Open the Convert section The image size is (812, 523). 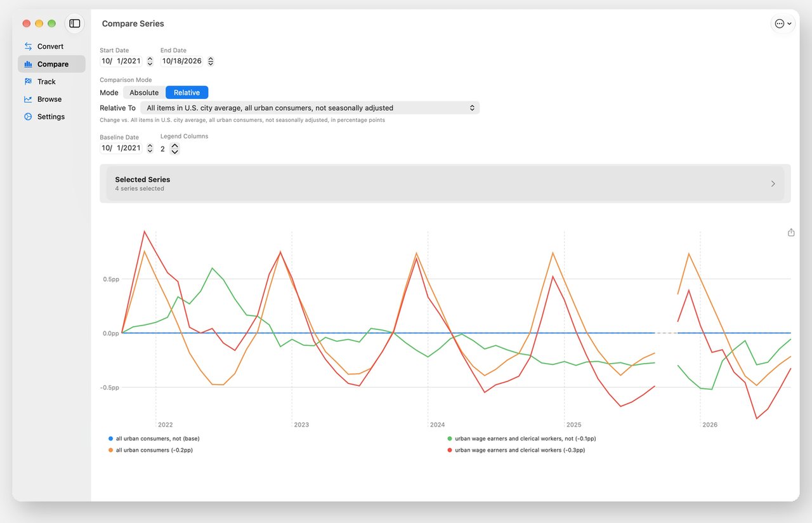point(51,46)
